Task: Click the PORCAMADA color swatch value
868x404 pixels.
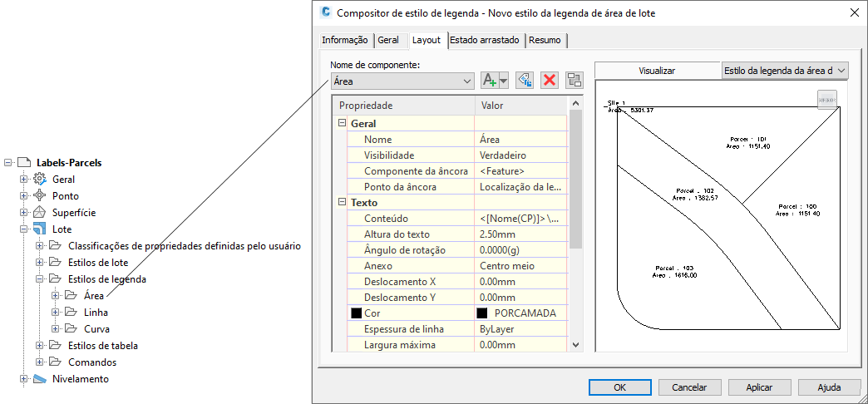Action: pyautogui.click(x=520, y=313)
